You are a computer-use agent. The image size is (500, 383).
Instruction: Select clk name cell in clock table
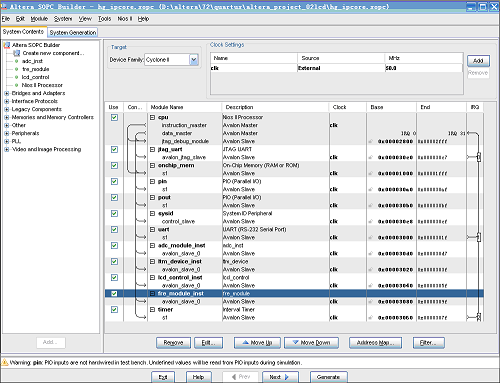tap(254, 68)
